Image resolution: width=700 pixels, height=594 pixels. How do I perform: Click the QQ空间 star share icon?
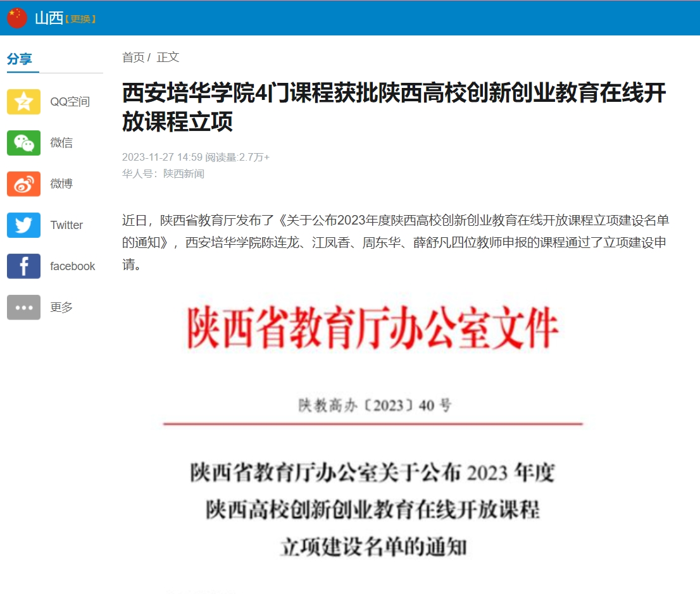[x=23, y=102]
